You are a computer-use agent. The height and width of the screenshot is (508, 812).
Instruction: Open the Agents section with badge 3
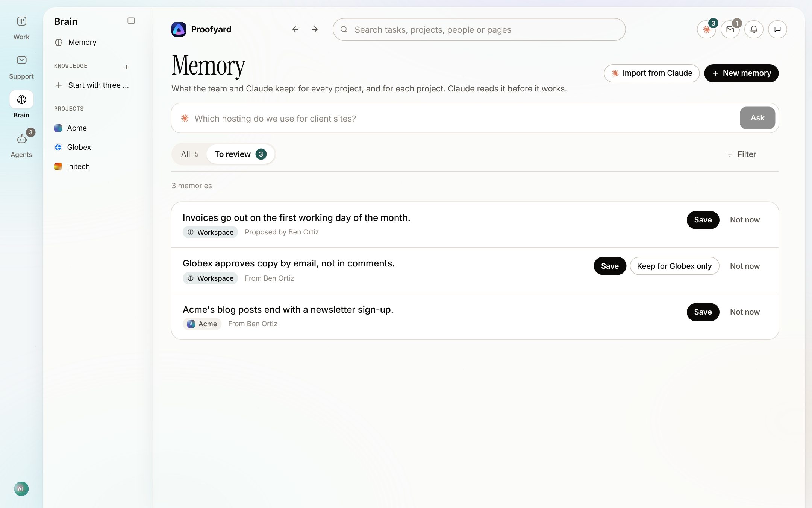click(x=21, y=144)
